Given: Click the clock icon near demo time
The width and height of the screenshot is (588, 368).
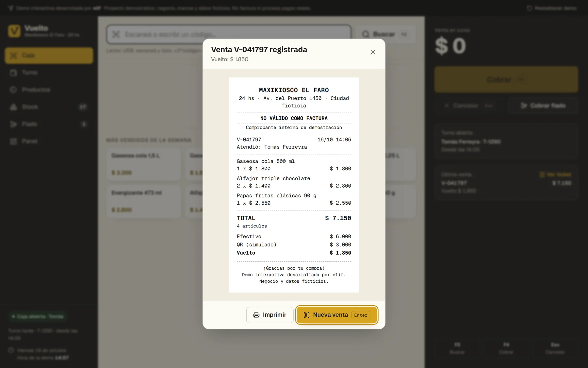Looking at the screenshot, I should point(11,350).
